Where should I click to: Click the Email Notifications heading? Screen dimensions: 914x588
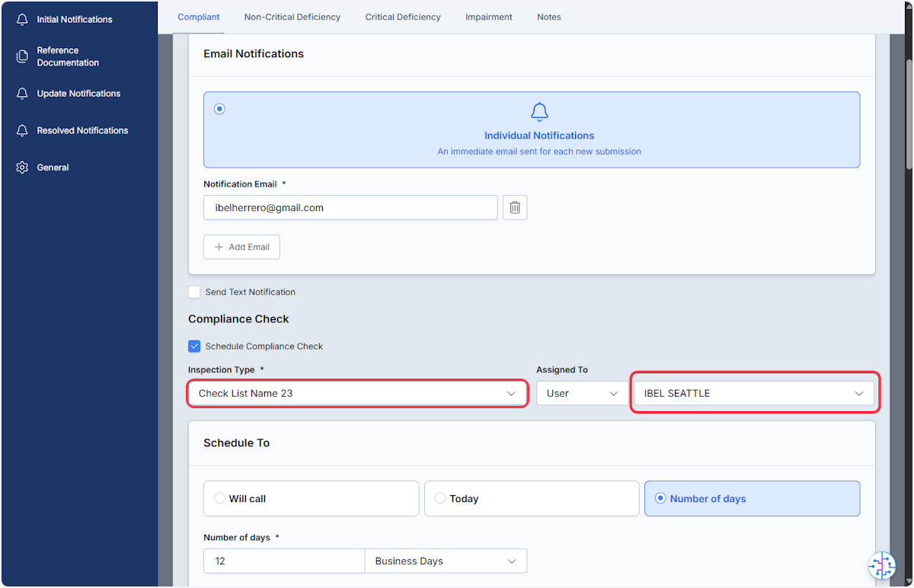point(254,54)
